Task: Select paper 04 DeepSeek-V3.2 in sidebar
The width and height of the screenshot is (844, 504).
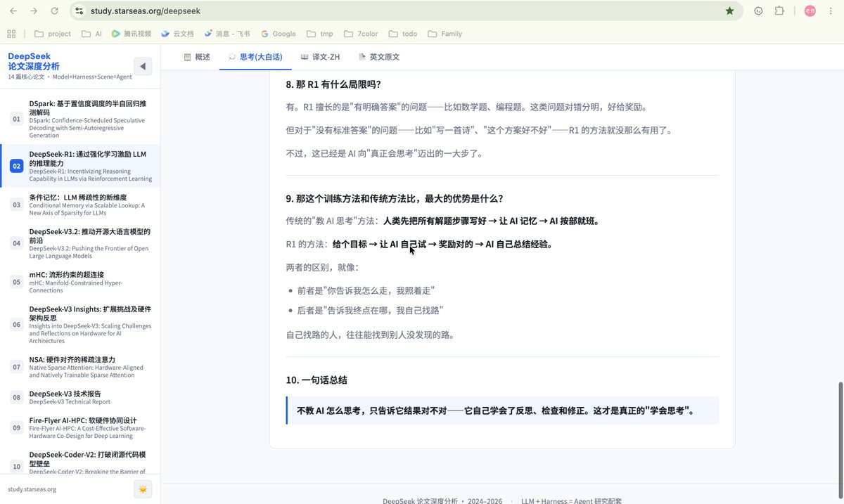Action: (x=80, y=243)
